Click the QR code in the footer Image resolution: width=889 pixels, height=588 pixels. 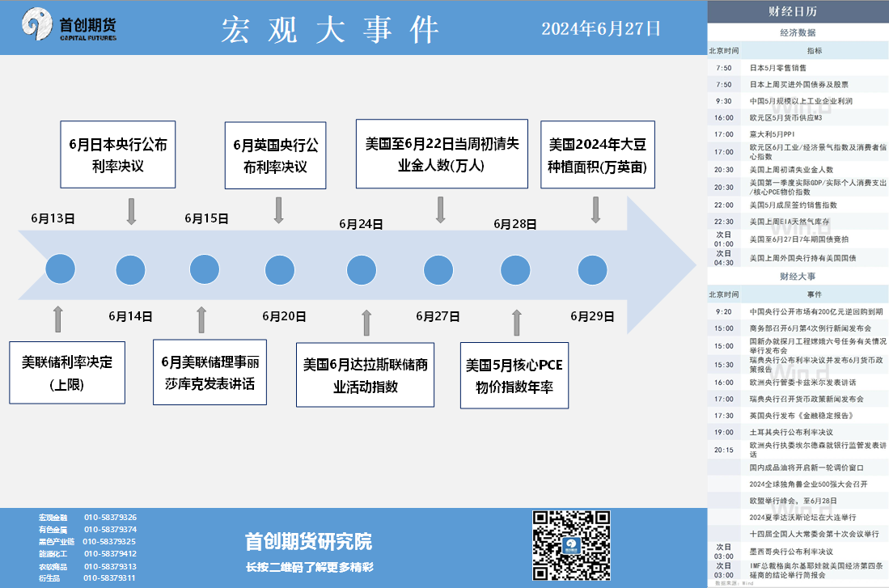pos(571,545)
